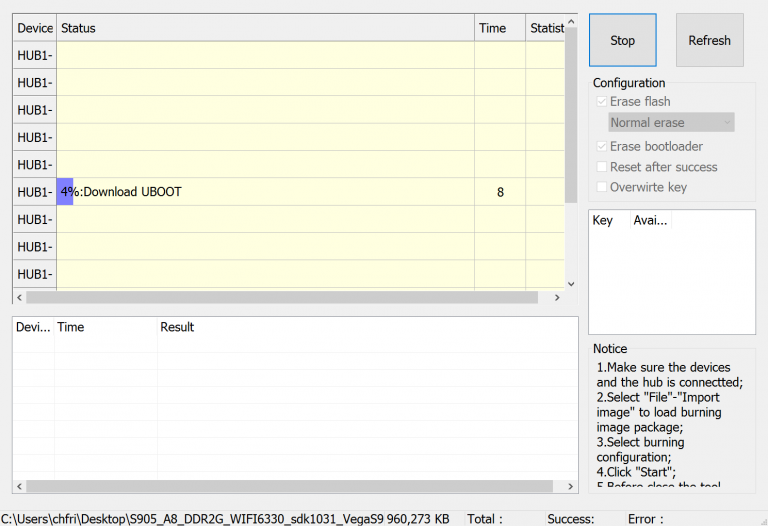Click left arrow of results list scrollbar
Viewport: 768px width, 526px height.
pyautogui.click(x=20, y=486)
